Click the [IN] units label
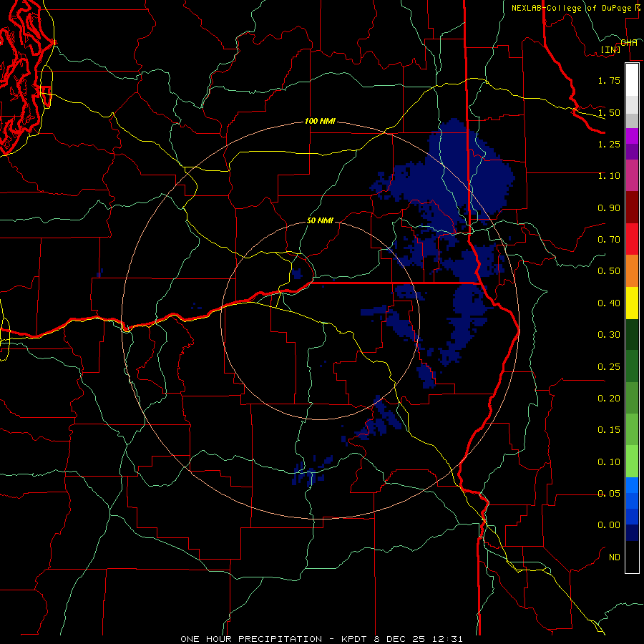Viewport: 644px width, 644px height. [x=611, y=49]
